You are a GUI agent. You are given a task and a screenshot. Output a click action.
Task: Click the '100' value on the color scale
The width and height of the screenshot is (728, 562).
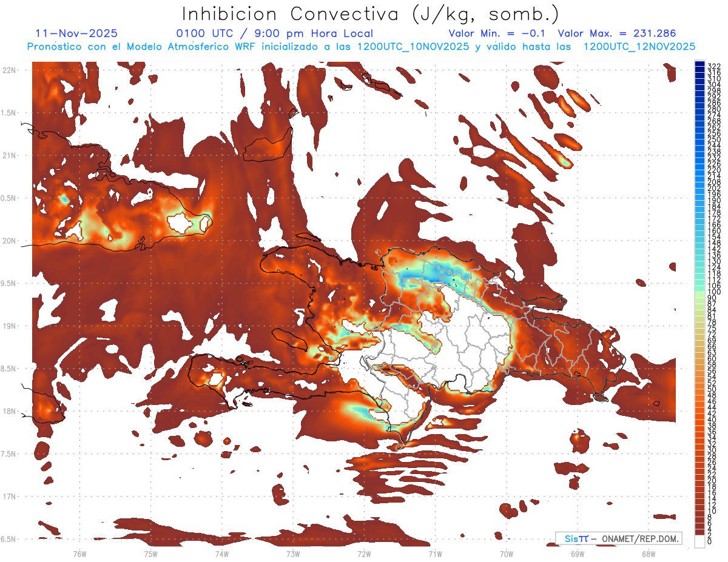[713, 292]
